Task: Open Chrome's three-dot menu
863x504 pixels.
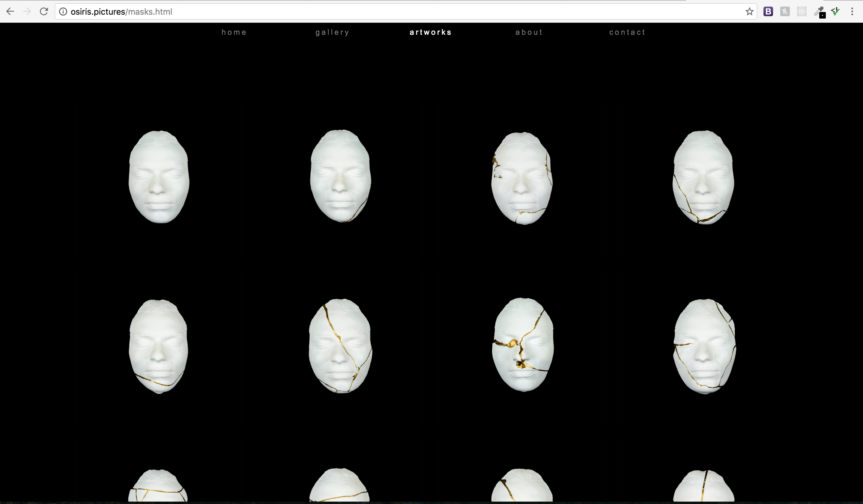Action: pyautogui.click(x=852, y=12)
